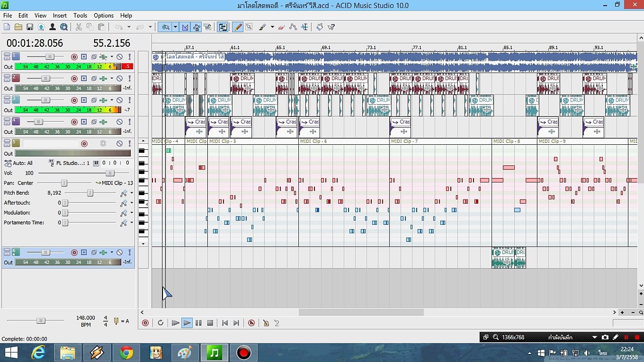Viewport: 644px width, 362px height.
Task: Pause playback in transport bar
Action: tap(198, 323)
